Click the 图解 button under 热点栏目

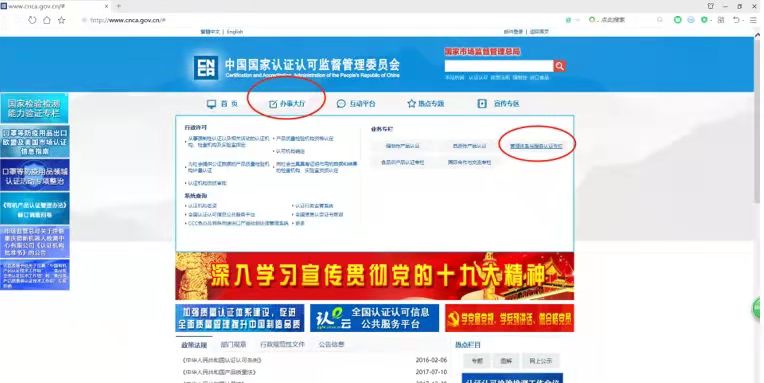click(x=506, y=361)
